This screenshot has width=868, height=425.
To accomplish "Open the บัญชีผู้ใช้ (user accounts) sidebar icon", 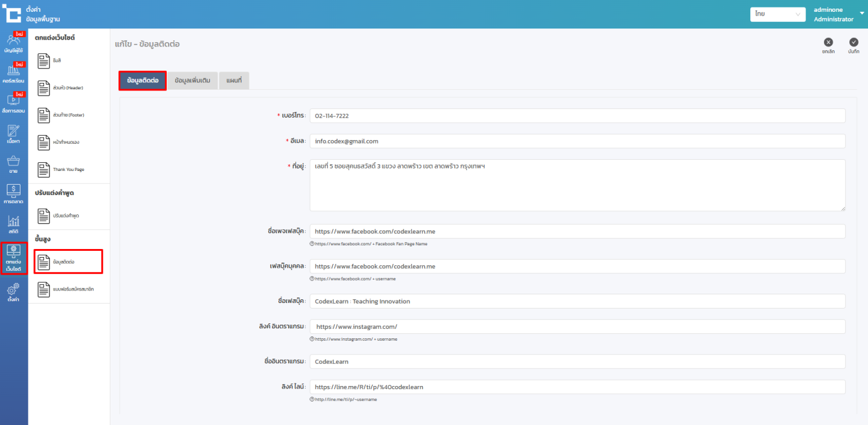I will point(13,43).
